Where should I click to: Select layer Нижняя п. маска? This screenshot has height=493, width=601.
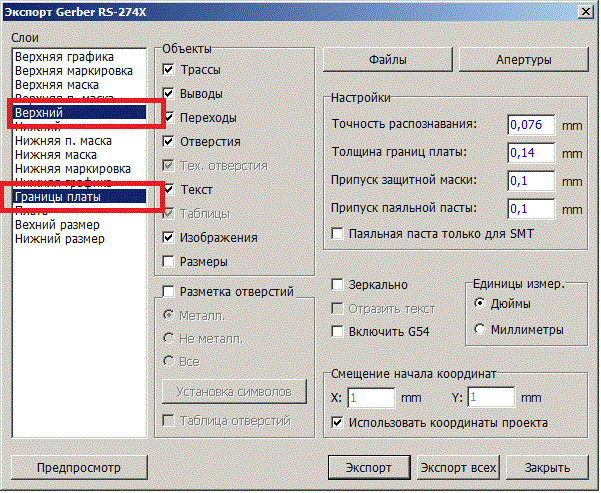point(80,141)
